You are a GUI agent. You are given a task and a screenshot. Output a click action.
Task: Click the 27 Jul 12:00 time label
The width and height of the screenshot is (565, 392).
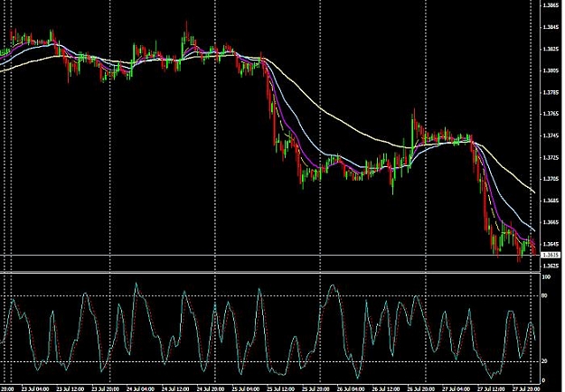(x=491, y=389)
